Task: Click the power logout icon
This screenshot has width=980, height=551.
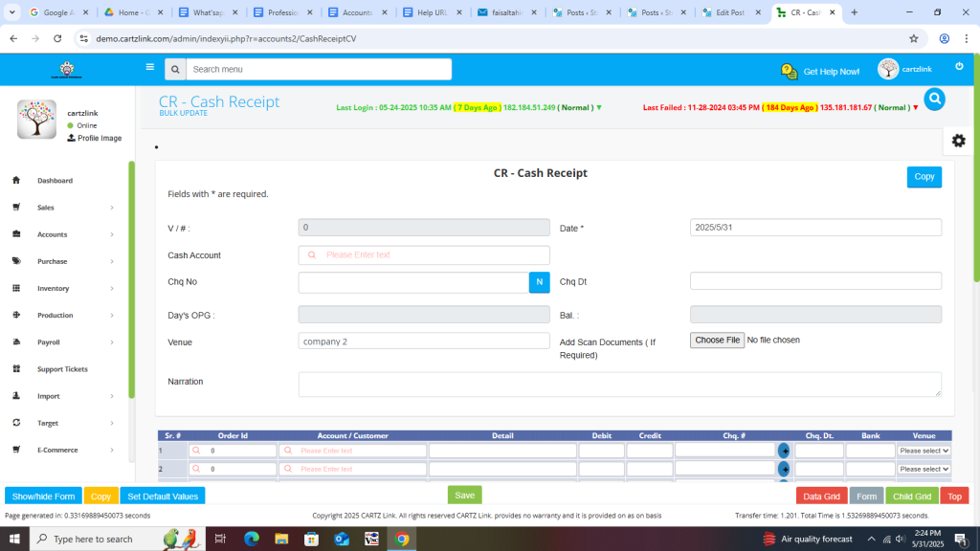Action: (x=959, y=66)
